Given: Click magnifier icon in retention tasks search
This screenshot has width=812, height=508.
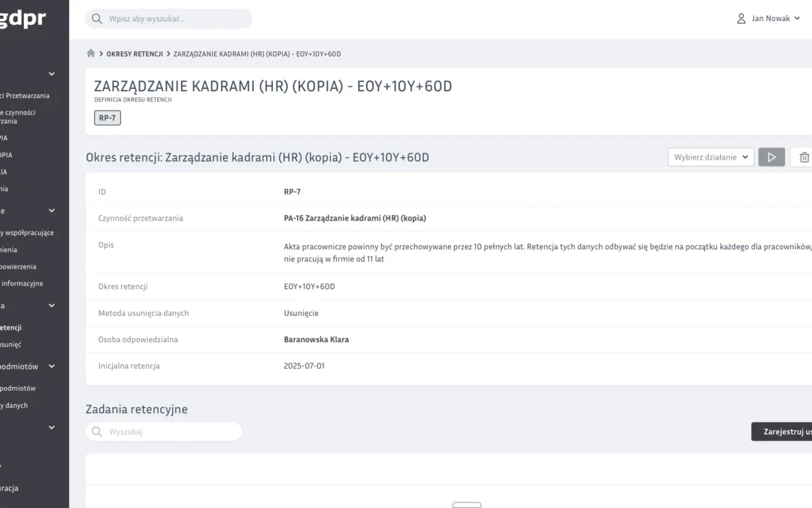Looking at the screenshot, I should click(x=97, y=432).
